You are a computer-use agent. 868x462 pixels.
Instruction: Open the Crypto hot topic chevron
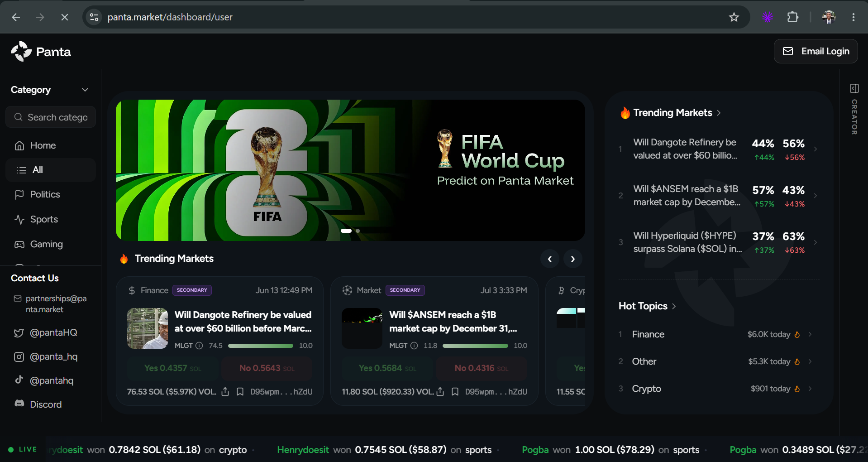810,389
